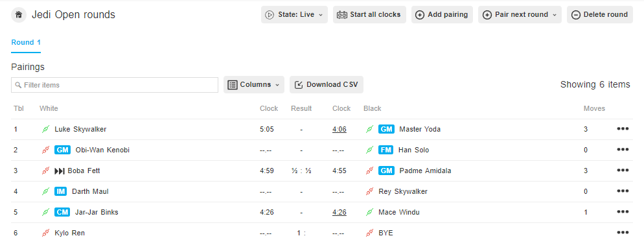
Task: Click GM badge next to Padme Amidala
Action: coord(387,171)
